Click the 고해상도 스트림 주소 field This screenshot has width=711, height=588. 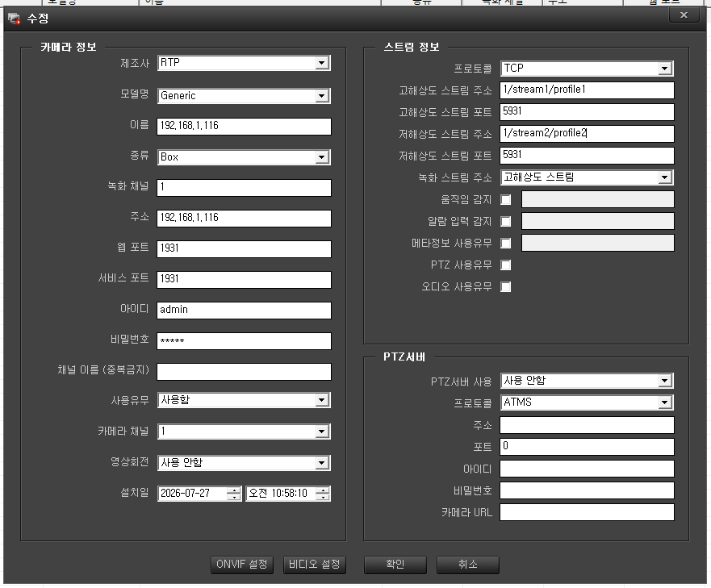(x=587, y=90)
